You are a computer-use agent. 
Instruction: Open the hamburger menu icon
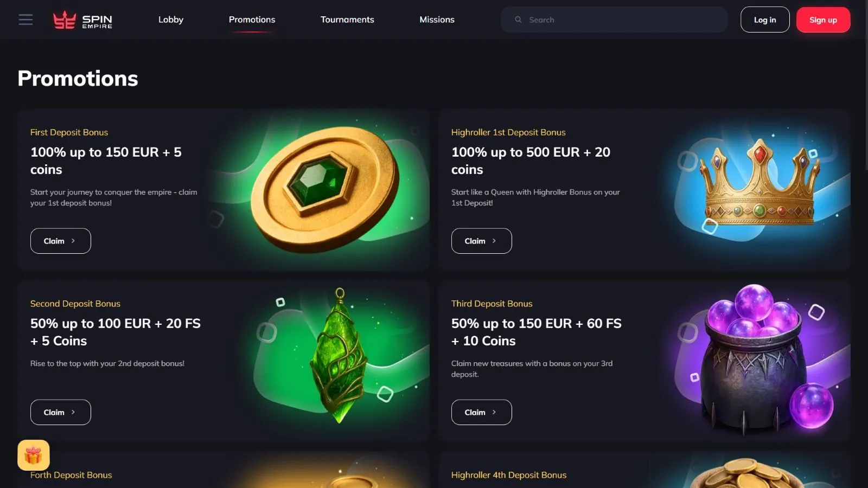point(25,20)
